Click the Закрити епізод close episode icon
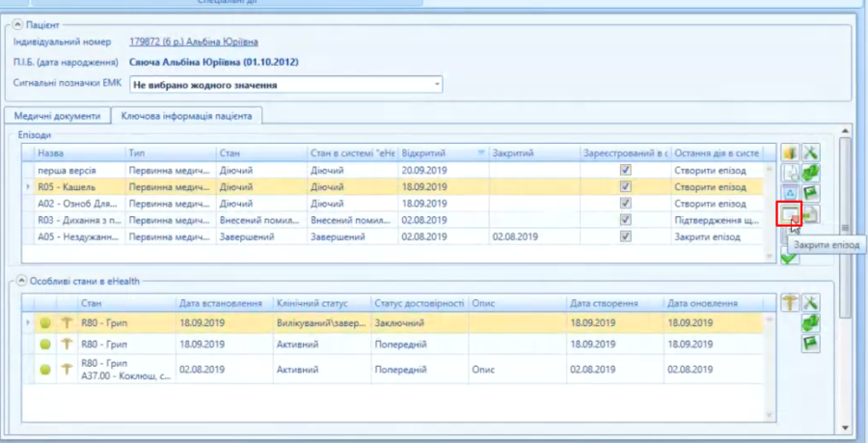The height and width of the screenshot is (443, 868). point(789,214)
